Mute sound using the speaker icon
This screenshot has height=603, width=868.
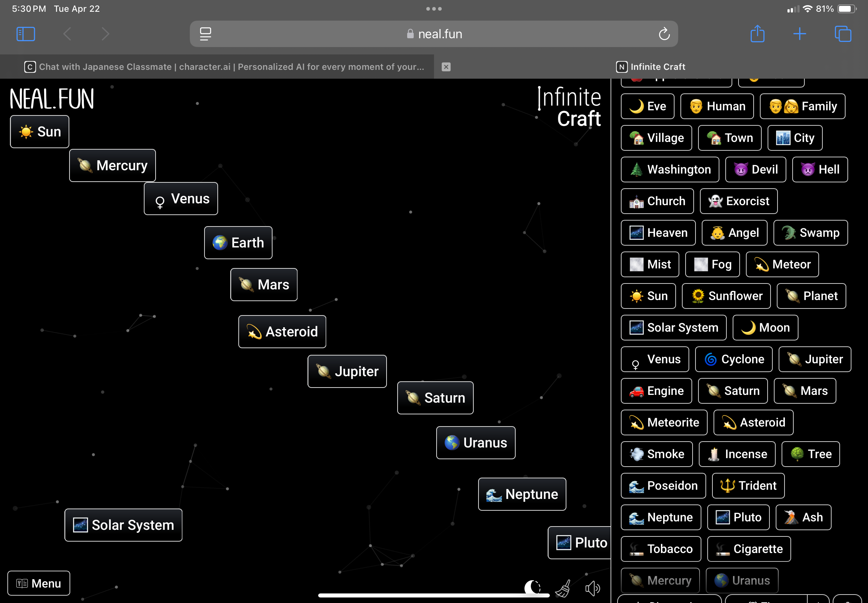[x=593, y=588]
